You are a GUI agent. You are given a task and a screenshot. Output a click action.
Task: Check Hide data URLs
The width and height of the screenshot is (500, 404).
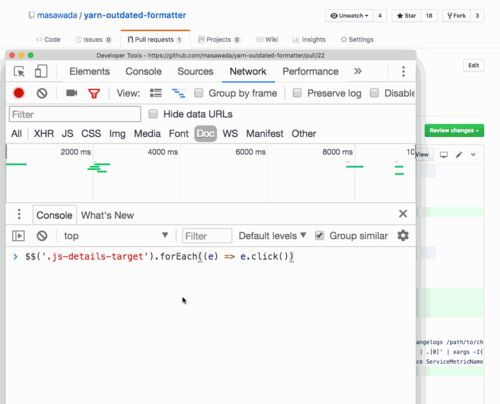153,114
